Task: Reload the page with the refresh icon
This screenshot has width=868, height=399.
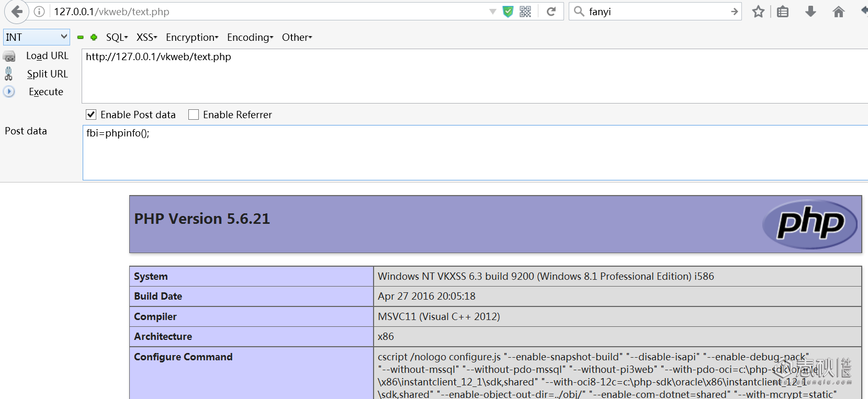Action: (551, 12)
